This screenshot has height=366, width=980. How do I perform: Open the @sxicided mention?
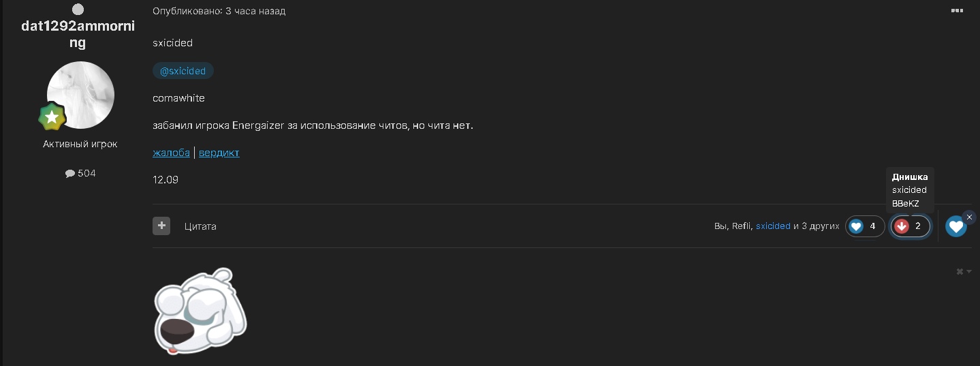[183, 71]
